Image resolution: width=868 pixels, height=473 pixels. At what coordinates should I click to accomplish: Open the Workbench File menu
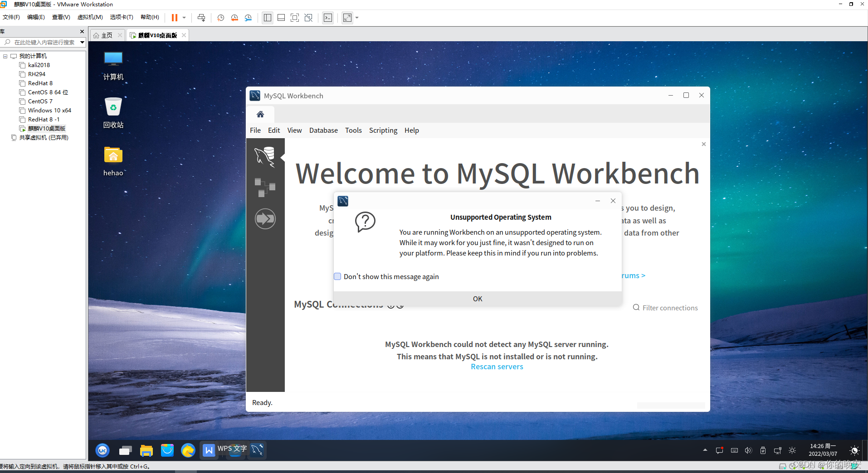click(255, 130)
